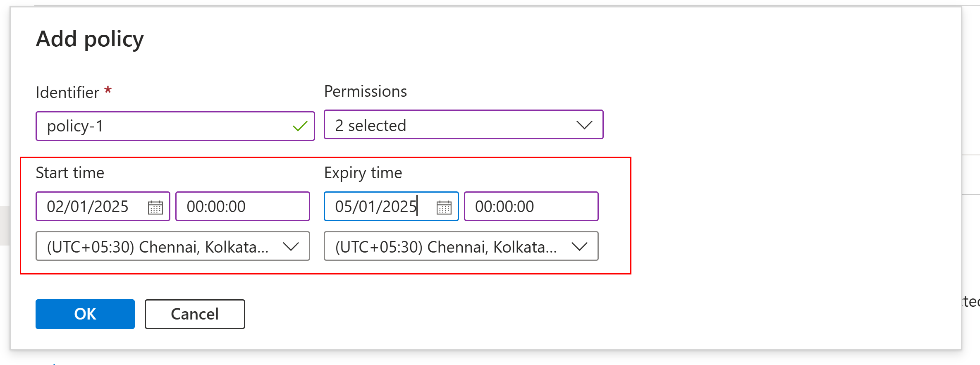Open the Start time calendar picker icon
Viewport: 980px width, 365px height.
[155, 207]
